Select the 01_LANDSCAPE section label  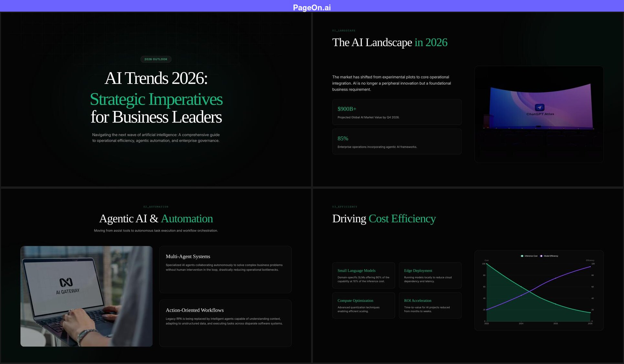343,30
